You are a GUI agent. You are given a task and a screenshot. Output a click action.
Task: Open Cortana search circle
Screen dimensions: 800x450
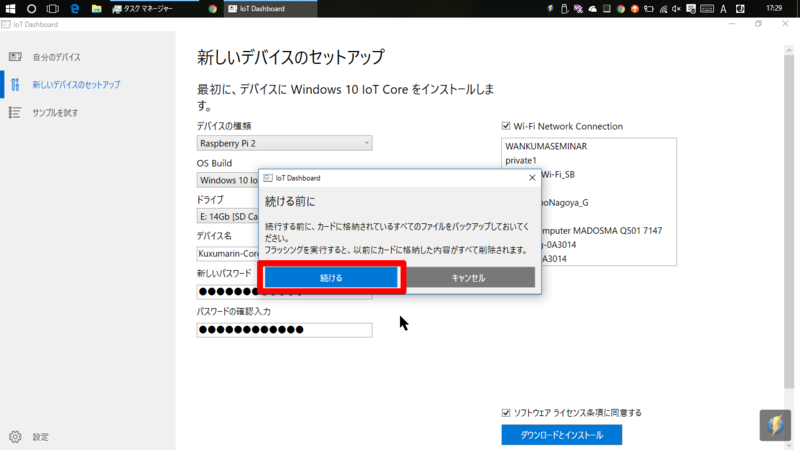[31, 8]
